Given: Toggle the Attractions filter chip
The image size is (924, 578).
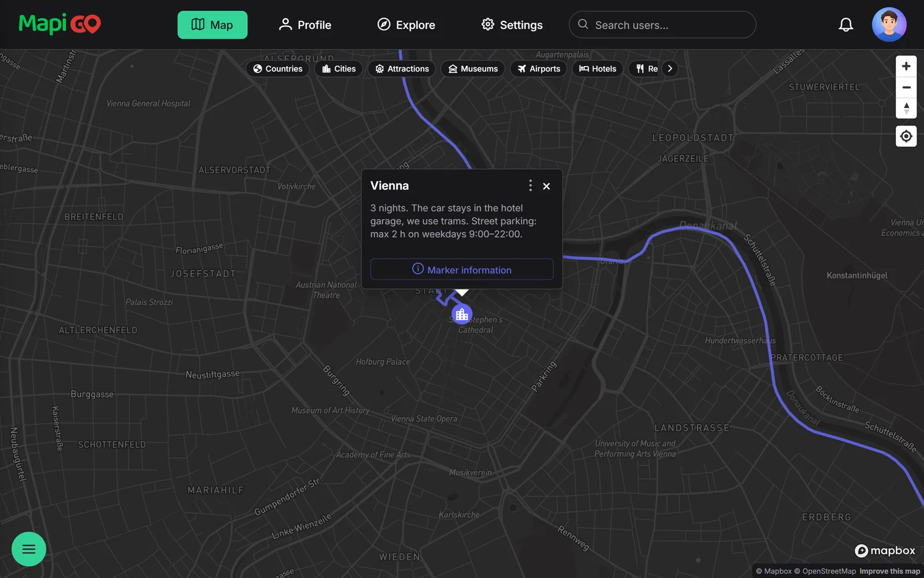Looking at the screenshot, I should click(402, 69).
